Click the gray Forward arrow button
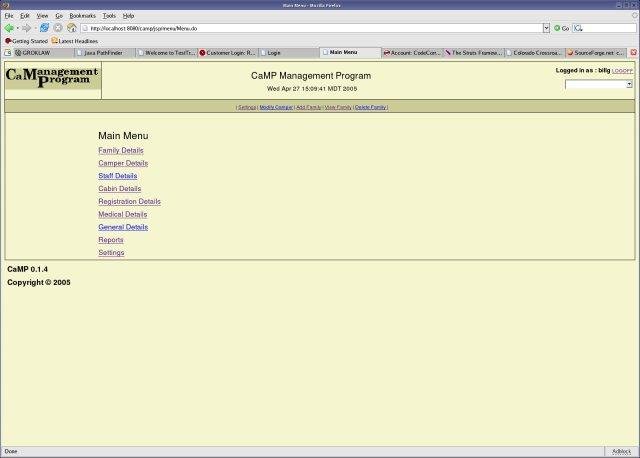This screenshot has height=458, width=640. (27, 28)
